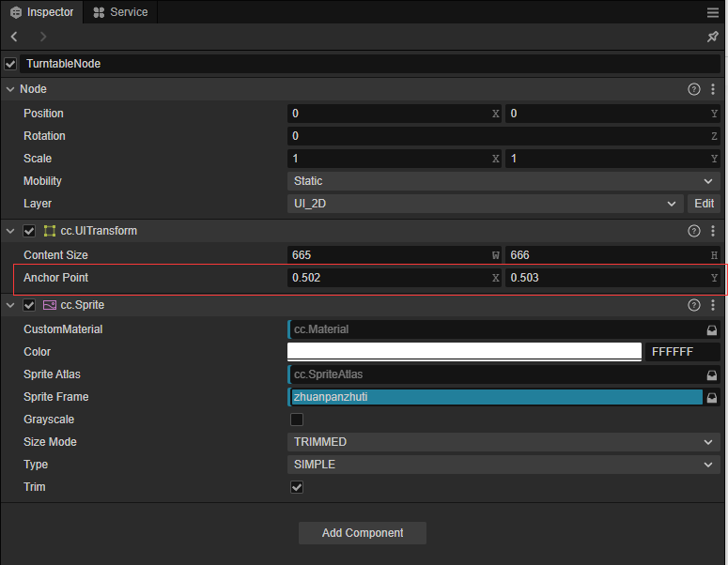Open the white Color swatch picker
This screenshot has height=565, width=728.
464,352
